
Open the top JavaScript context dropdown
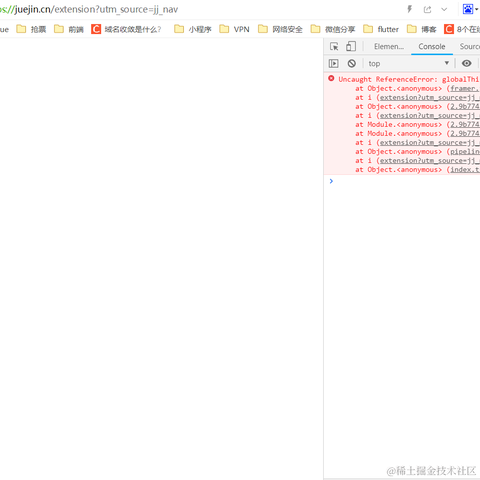click(x=409, y=63)
